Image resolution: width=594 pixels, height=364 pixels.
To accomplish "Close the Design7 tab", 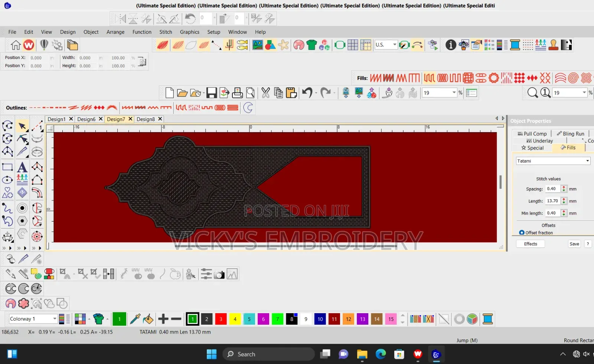I will point(130,119).
